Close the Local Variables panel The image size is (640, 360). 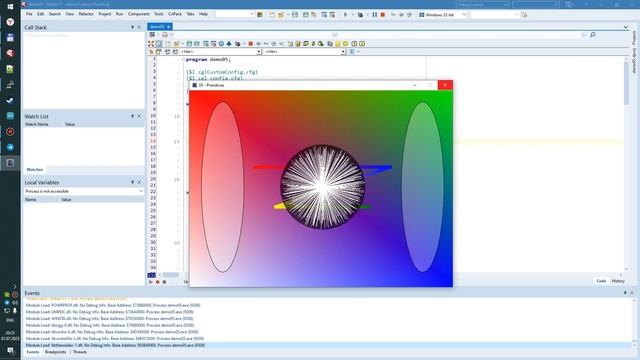139,182
